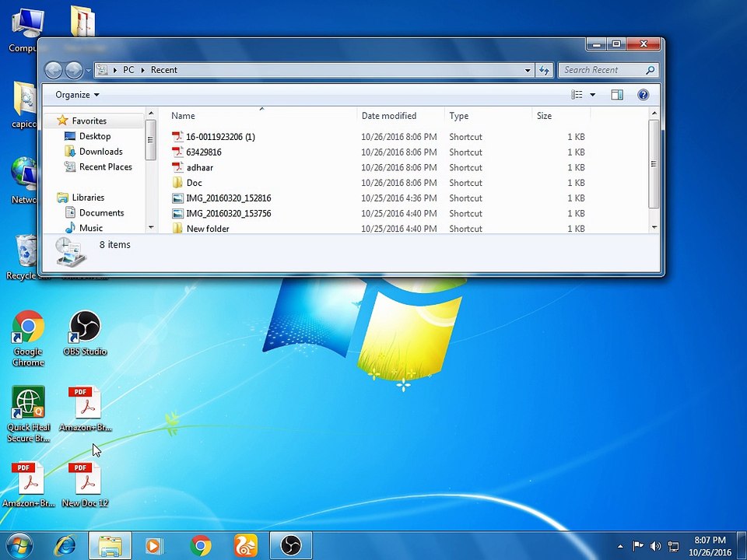The width and height of the screenshot is (747, 560).
Task: Click the Amazon+Br PDF next to Quick Heal
Action: point(86,408)
